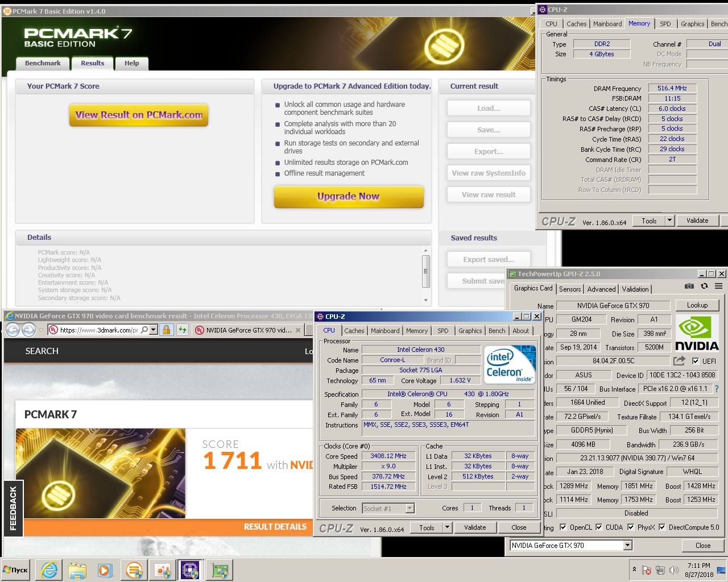The width and height of the screenshot is (728, 582).
Task: Switch to PCMark Help tab
Action: pos(131,63)
